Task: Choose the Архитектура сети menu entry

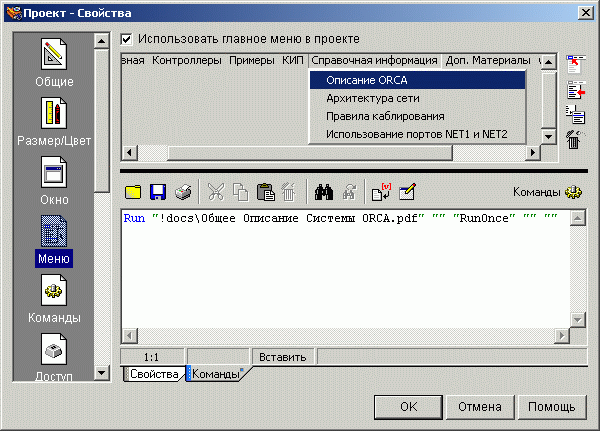Action: pyautogui.click(x=417, y=98)
